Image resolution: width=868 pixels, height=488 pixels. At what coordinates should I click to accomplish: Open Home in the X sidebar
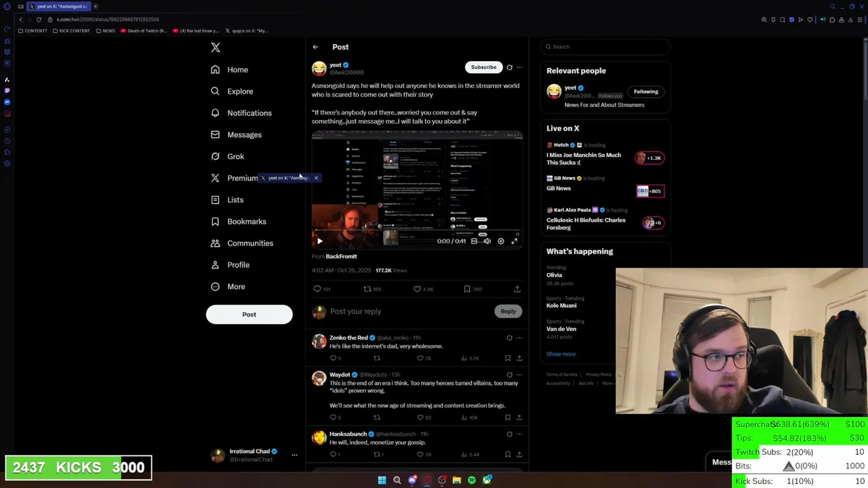click(x=229, y=70)
